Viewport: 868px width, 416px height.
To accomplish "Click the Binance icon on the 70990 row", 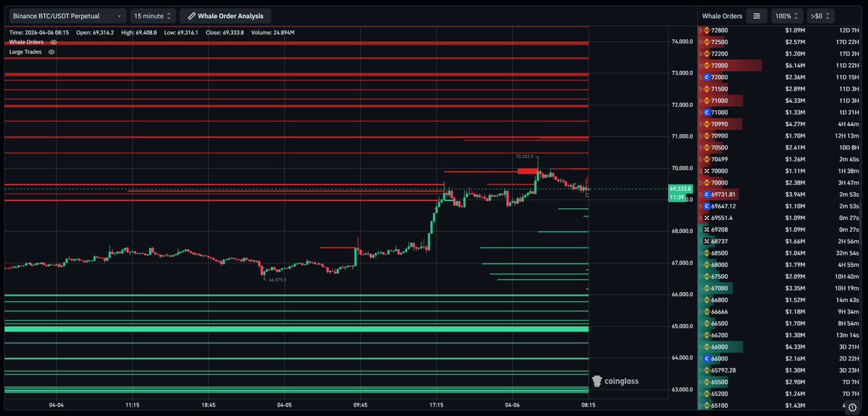I will pos(706,124).
